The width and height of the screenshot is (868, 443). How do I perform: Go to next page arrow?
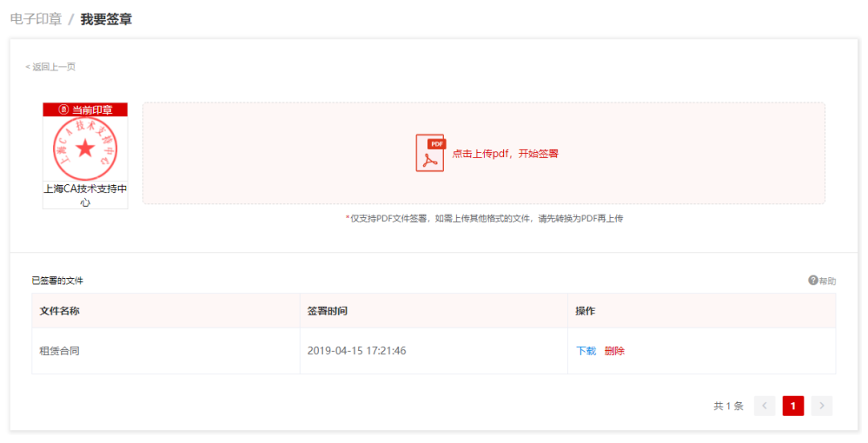[821, 406]
